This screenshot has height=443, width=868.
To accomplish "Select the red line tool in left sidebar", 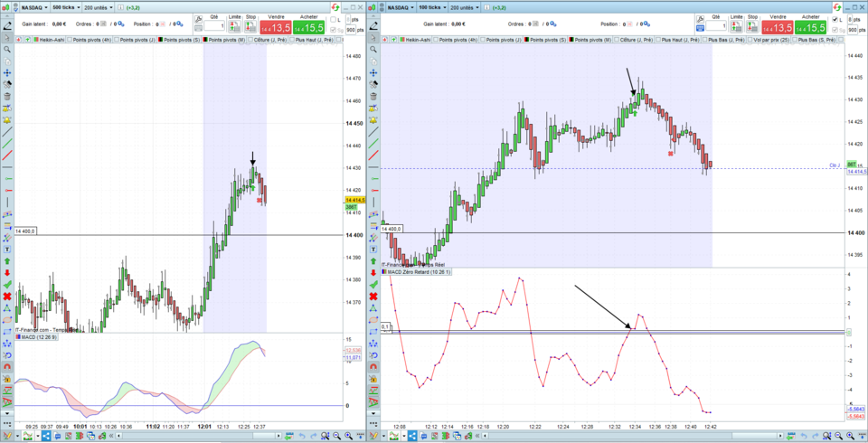I will pos(7,156).
